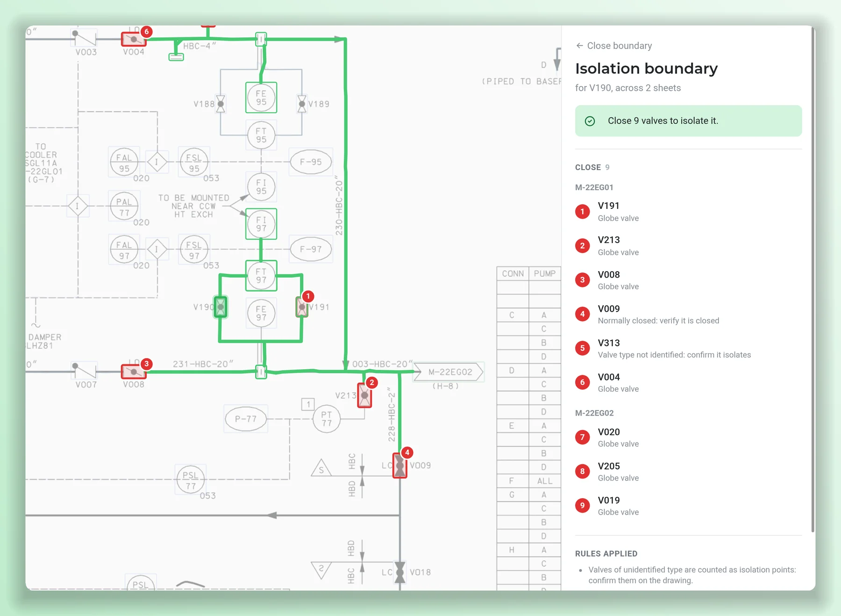
Task: Click the P-77 oval tag on drawing
Action: [246, 419]
